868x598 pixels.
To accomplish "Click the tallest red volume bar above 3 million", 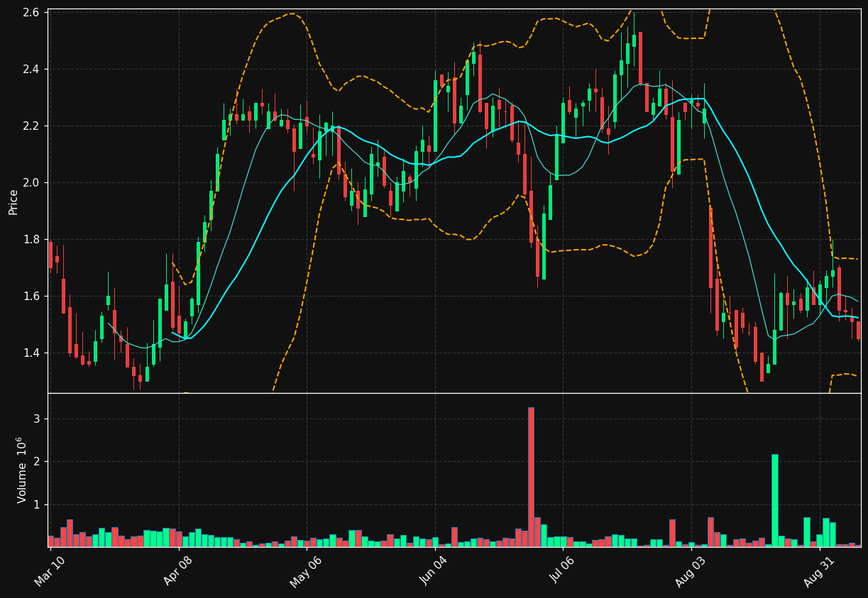I will (x=531, y=477).
